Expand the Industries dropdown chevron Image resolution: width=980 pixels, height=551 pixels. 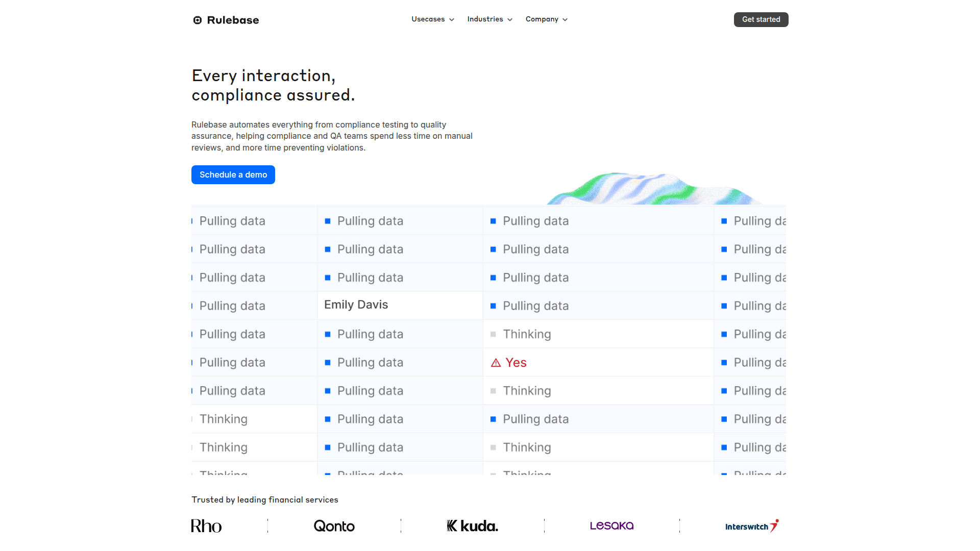(510, 20)
